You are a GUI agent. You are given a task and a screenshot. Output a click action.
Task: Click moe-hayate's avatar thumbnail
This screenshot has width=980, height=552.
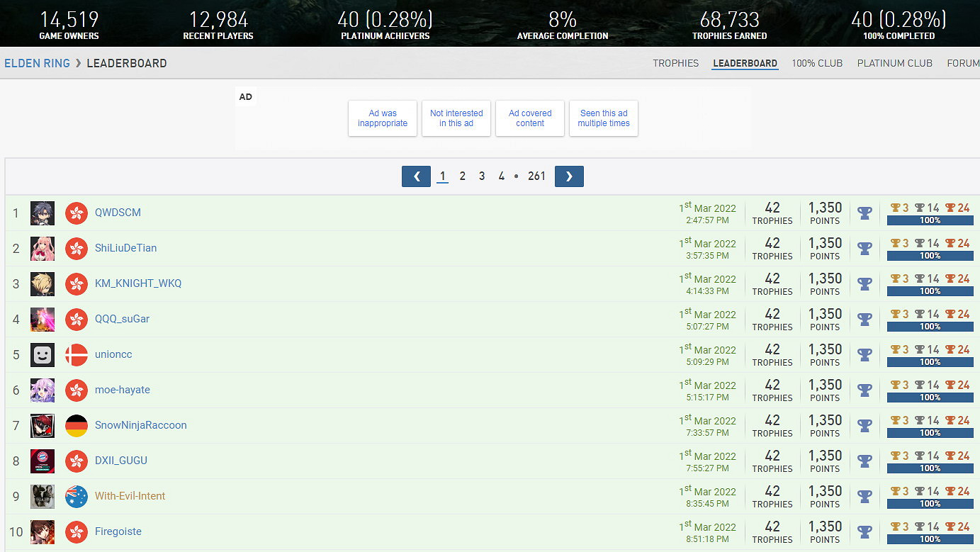[x=43, y=390]
